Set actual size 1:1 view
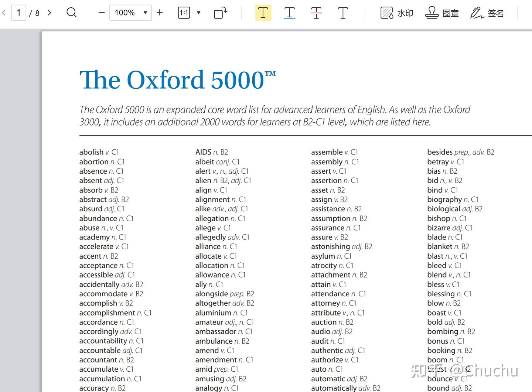The width and height of the screenshot is (532, 392). [x=184, y=13]
